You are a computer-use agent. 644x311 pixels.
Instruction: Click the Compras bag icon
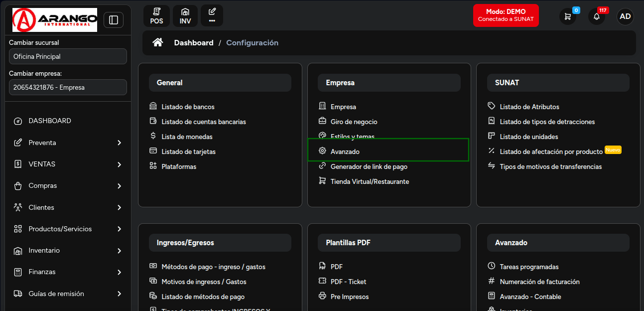coord(18,186)
